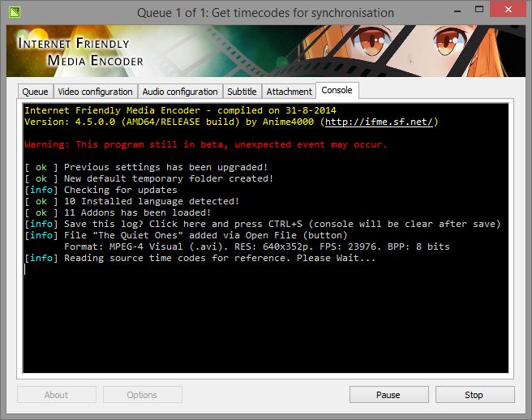Open the Audio configuration tab

click(x=180, y=92)
